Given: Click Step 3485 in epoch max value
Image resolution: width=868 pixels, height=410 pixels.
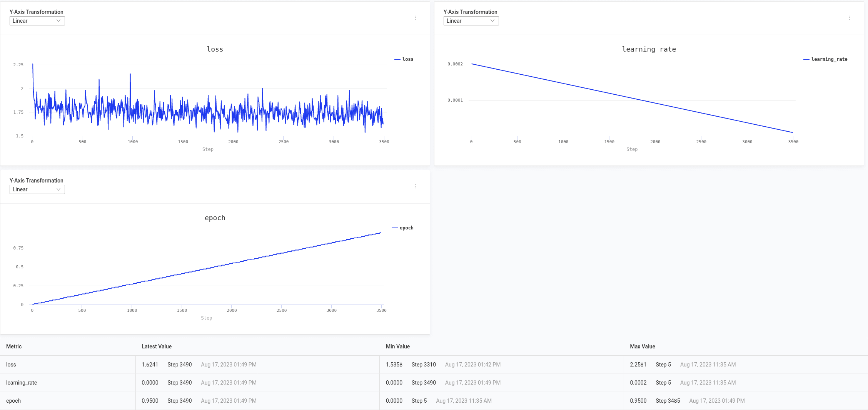Looking at the screenshot, I should coord(668,401).
